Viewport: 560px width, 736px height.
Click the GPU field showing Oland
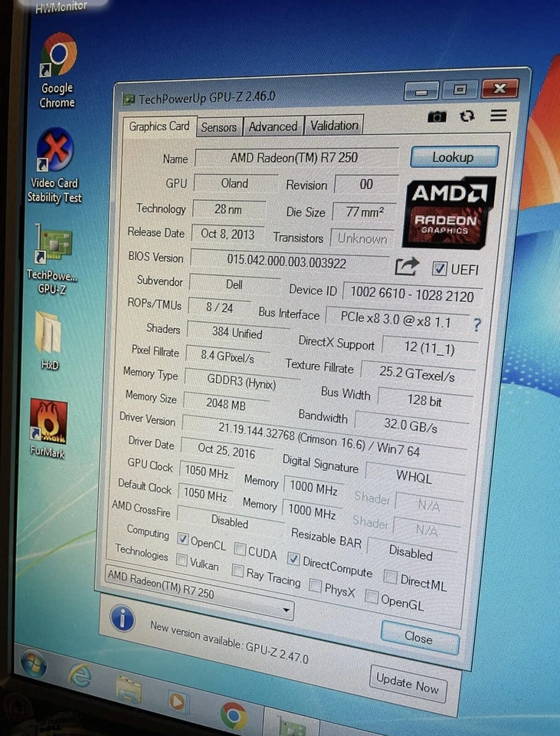click(x=235, y=183)
